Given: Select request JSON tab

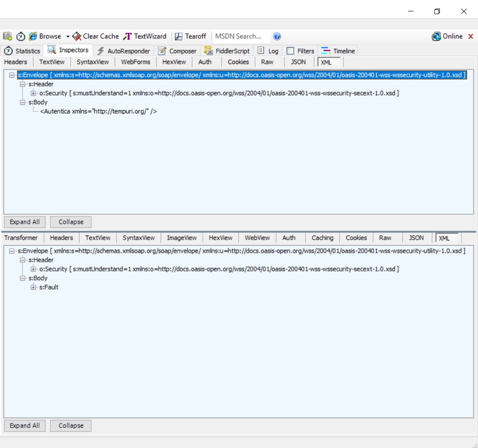Looking at the screenshot, I should tap(298, 62).
